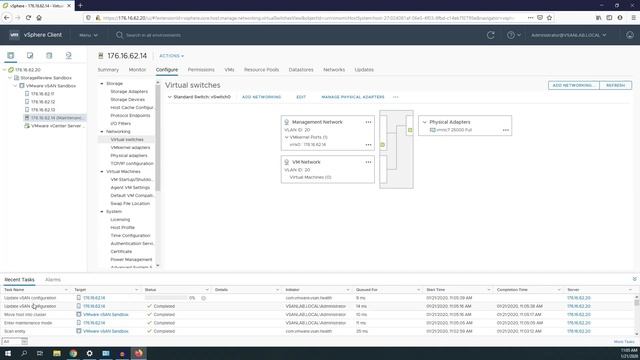
Task: Reload the browser page
Action: pos(28,18)
